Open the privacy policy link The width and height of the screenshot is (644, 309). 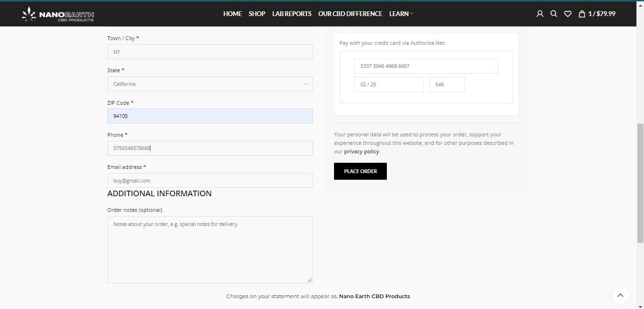coord(361,151)
